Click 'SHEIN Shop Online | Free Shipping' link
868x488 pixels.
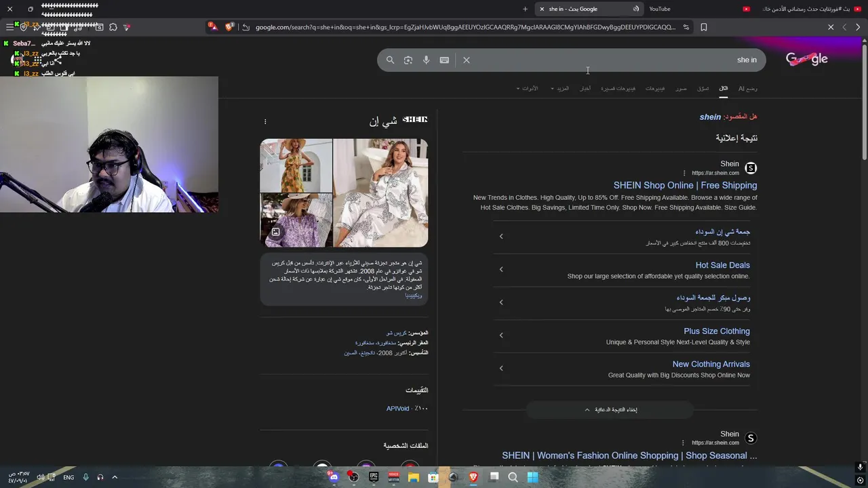pyautogui.click(x=685, y=186)
